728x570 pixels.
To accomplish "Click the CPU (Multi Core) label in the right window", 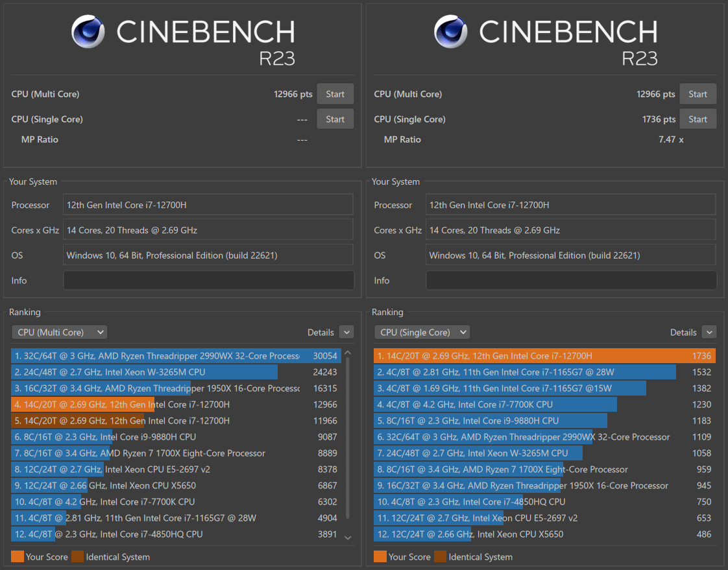I will pos(407,94).
